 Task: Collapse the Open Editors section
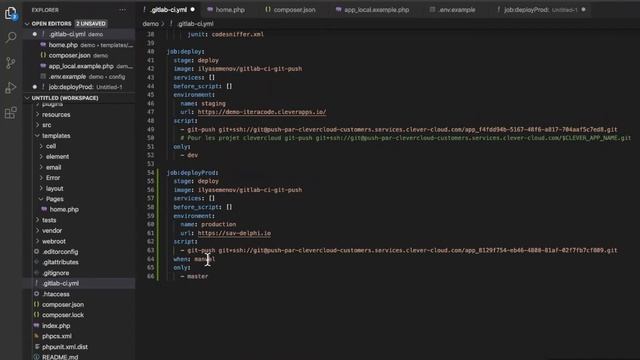(27, 24)
